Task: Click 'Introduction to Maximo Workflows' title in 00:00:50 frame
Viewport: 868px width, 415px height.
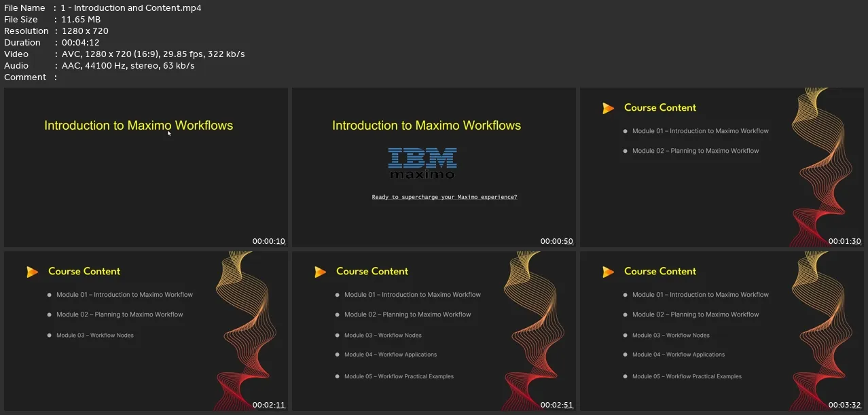Action: tap(427, 126)
